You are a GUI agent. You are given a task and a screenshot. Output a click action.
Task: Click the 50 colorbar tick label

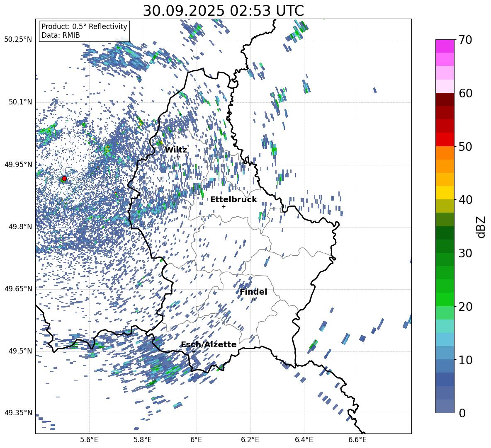(x=465, y=146)
